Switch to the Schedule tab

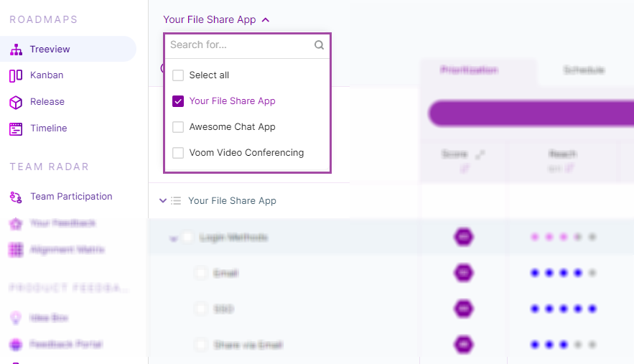(x=584, y=70)
